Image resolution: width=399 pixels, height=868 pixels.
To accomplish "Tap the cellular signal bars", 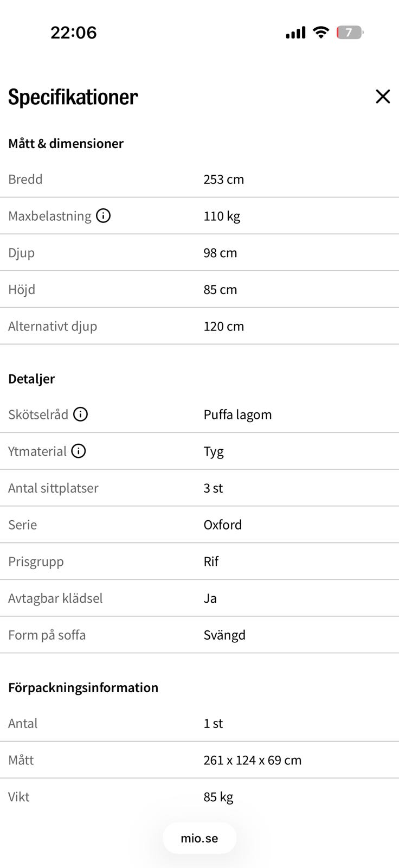I will (295, 33).
